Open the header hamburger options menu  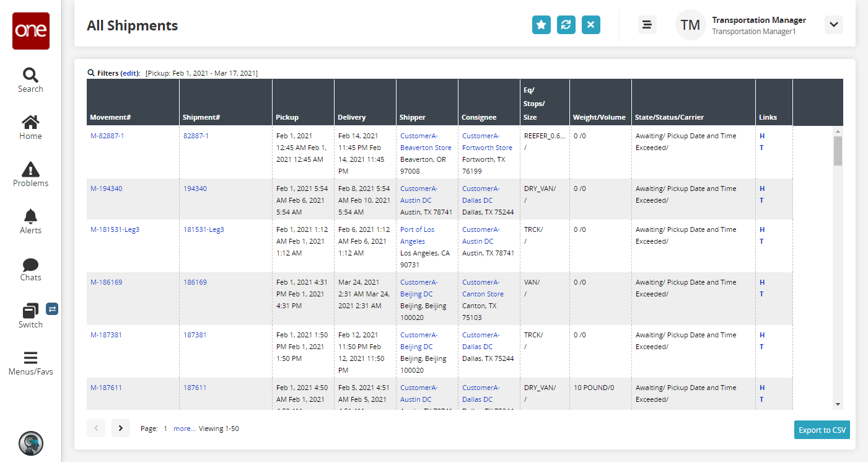[647, 25]
